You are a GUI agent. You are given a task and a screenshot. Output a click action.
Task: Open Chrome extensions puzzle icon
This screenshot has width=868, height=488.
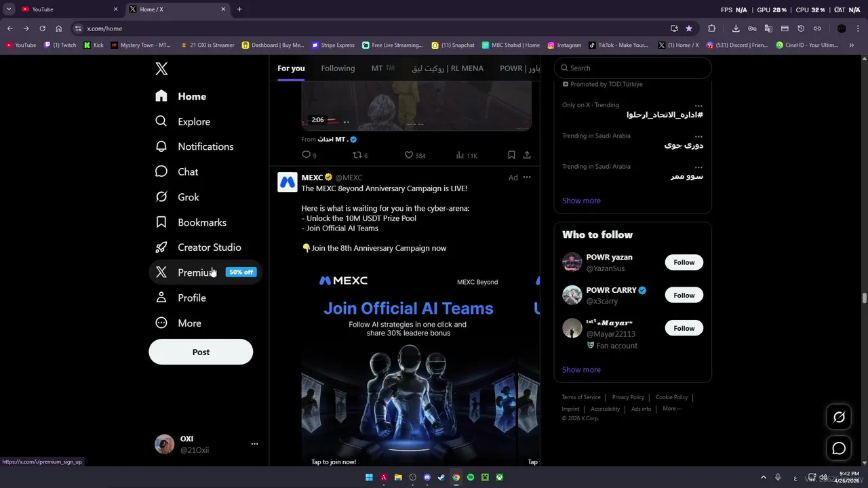point(711,28)
